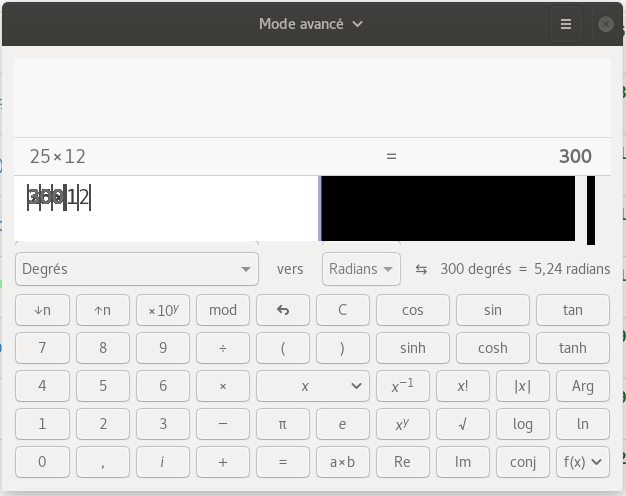Insert the π constant
The width and height of the screenshot is (626, 496).
283,424
